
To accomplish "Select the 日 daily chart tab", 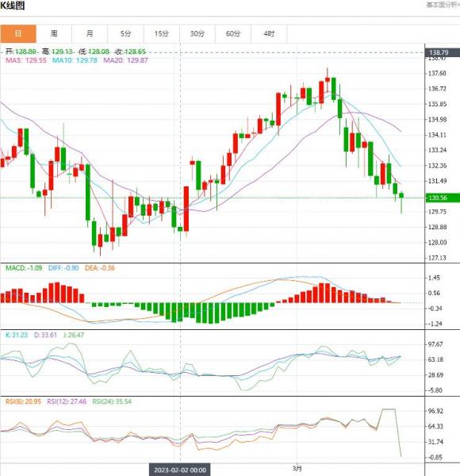I will point(18,33).
